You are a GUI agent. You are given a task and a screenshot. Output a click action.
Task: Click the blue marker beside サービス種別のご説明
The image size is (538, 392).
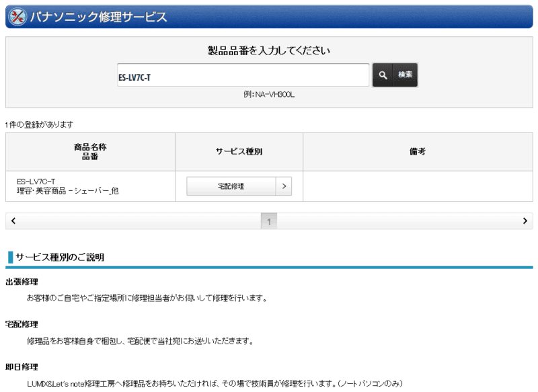coord(10,257)
